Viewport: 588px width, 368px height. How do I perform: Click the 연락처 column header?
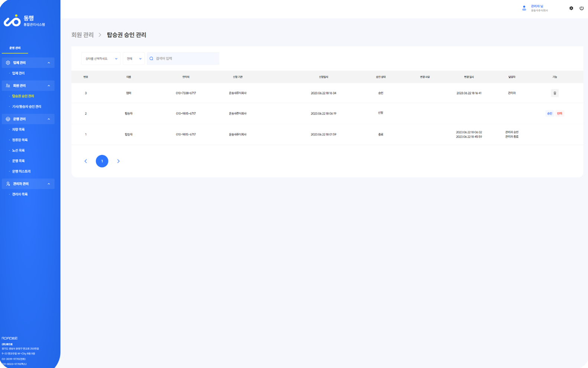[x=186, y=77]
